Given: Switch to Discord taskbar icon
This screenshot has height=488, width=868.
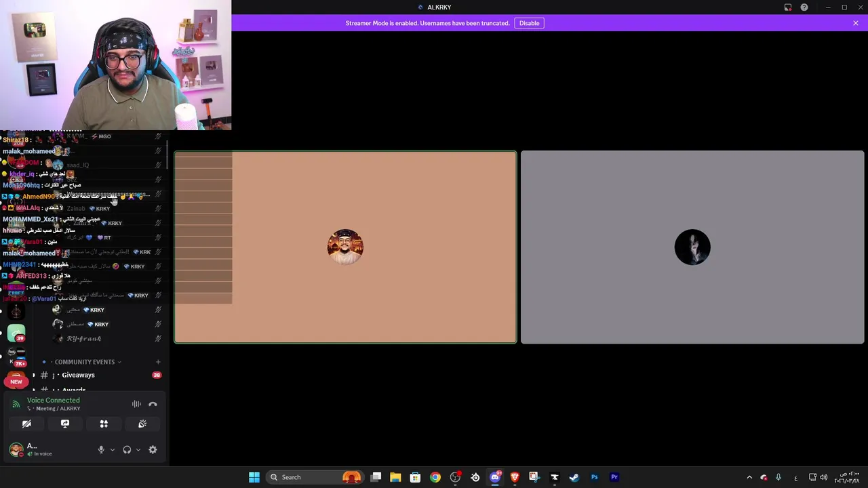Looking at the screenshot, I should 495,477.
